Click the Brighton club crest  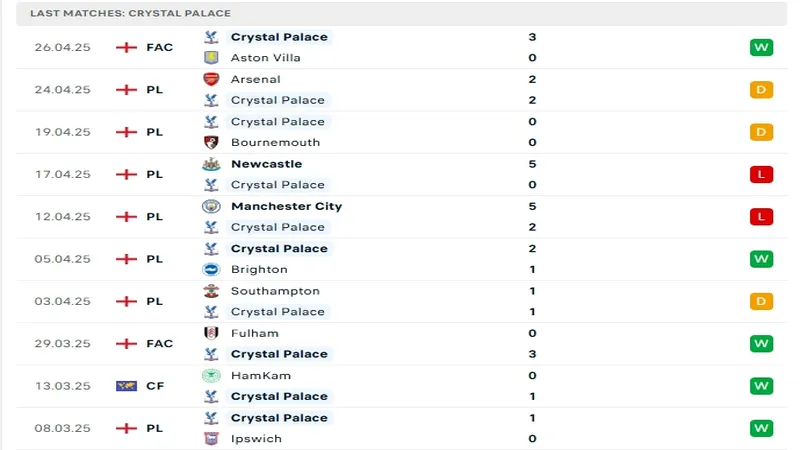click(x=211, y=269)
